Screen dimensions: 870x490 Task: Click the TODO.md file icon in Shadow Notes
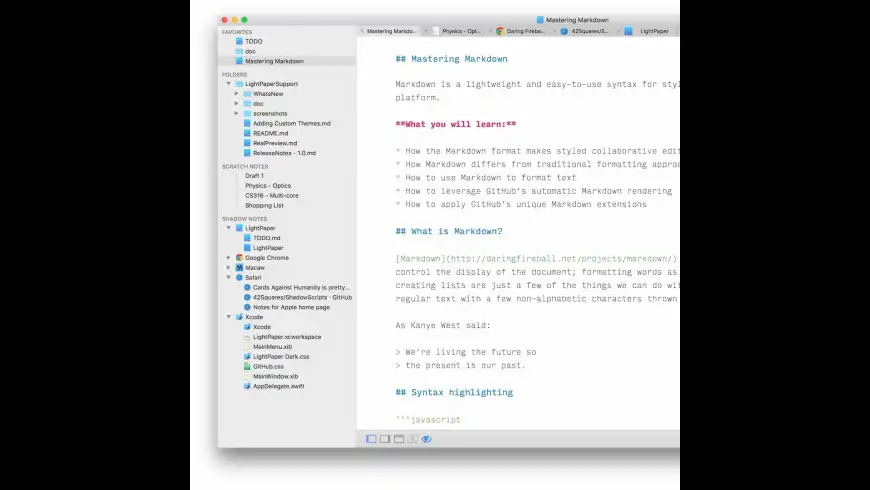point(247,238)
